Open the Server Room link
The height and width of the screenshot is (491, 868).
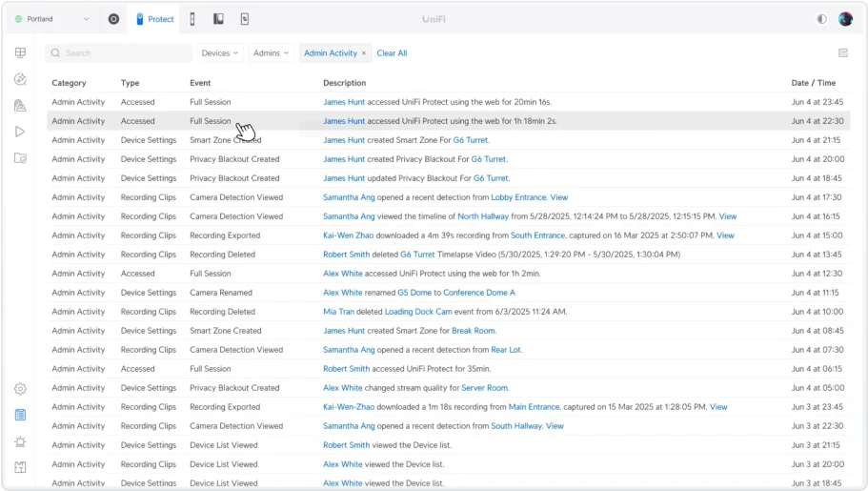tap(485, 388)
